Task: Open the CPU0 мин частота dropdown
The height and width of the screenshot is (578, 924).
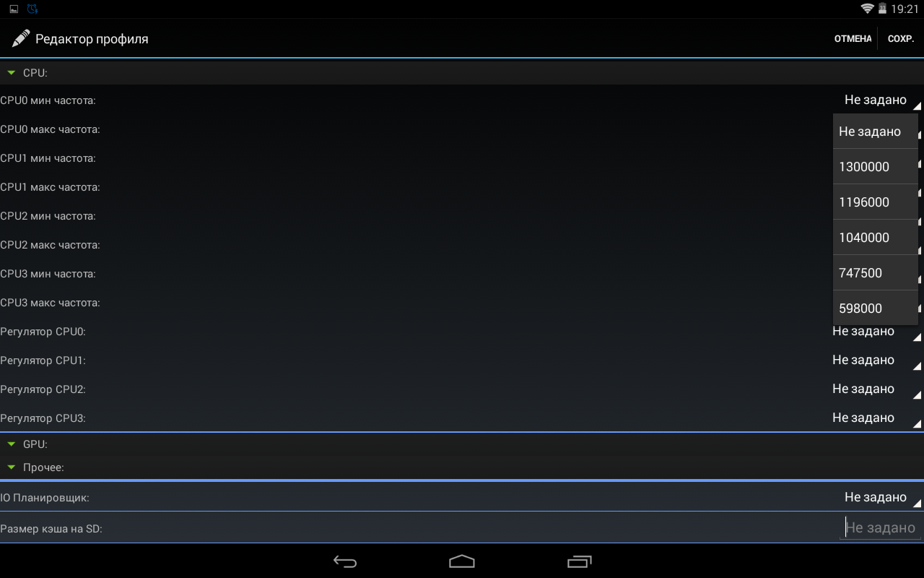Action: (x=881, y=100)
